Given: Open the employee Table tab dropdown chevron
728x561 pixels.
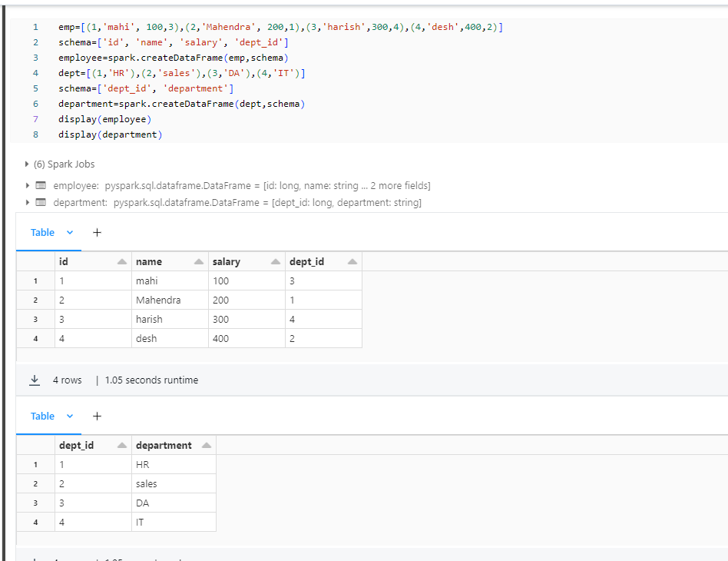Looking at the screenshot, I should pos(70,232).
